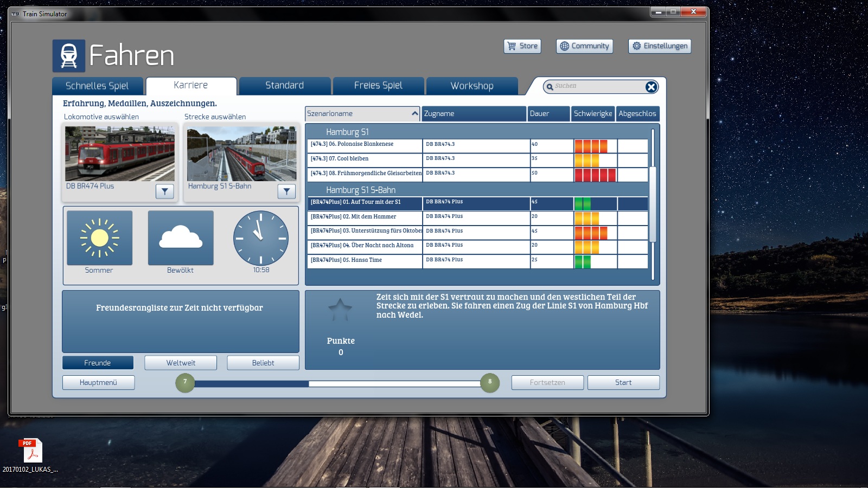Click the clock showing 10:58
Image resolution: width=868 pixels, height=488 pixels.
[261, 237]
